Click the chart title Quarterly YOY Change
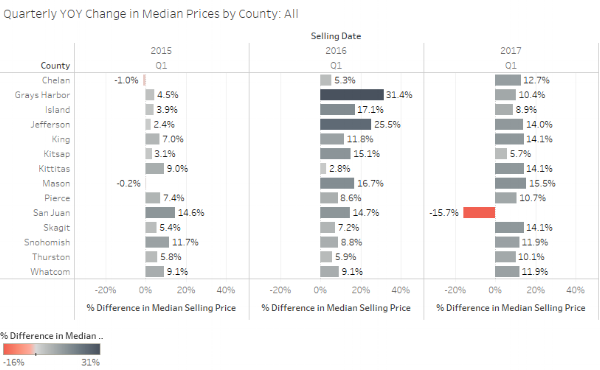This screenshot has height=370, width=600. pos(151,14)
